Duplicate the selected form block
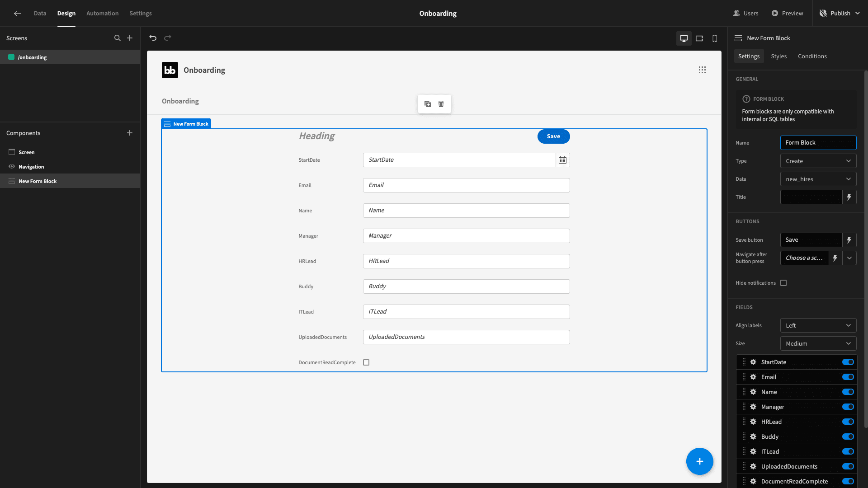The image size is (868, 488). tap(428, 104)
